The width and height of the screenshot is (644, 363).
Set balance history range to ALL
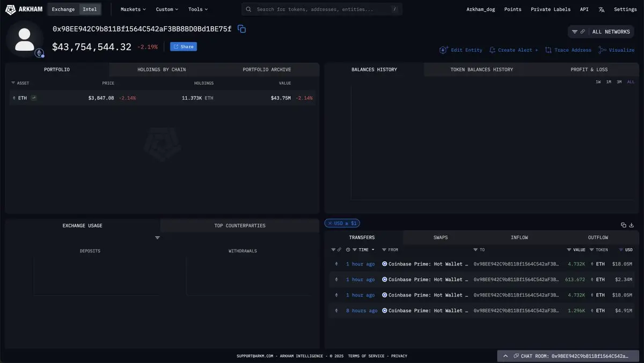click(x=631, y=82)
